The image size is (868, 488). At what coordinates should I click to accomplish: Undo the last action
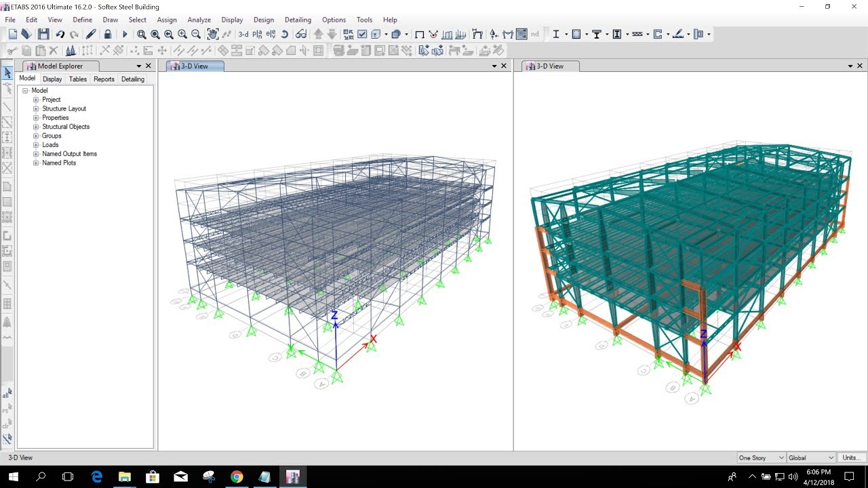(x=60, y=34)
